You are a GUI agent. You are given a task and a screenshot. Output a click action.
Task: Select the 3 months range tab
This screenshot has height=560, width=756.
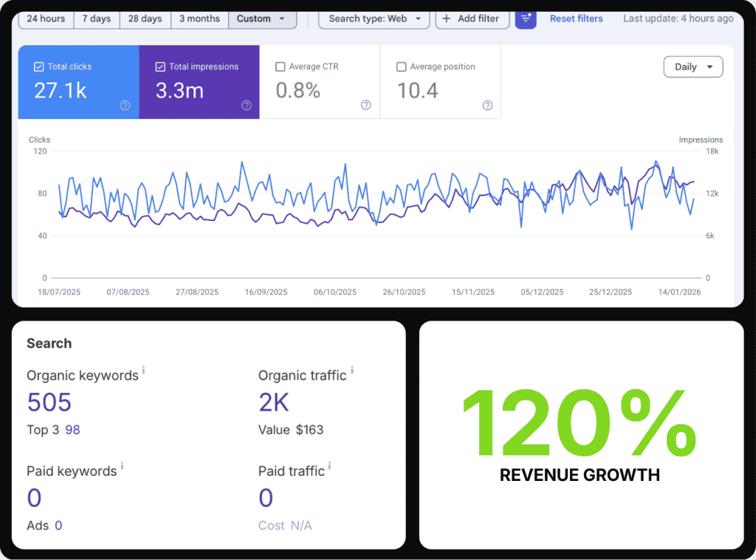pos(199,18)
